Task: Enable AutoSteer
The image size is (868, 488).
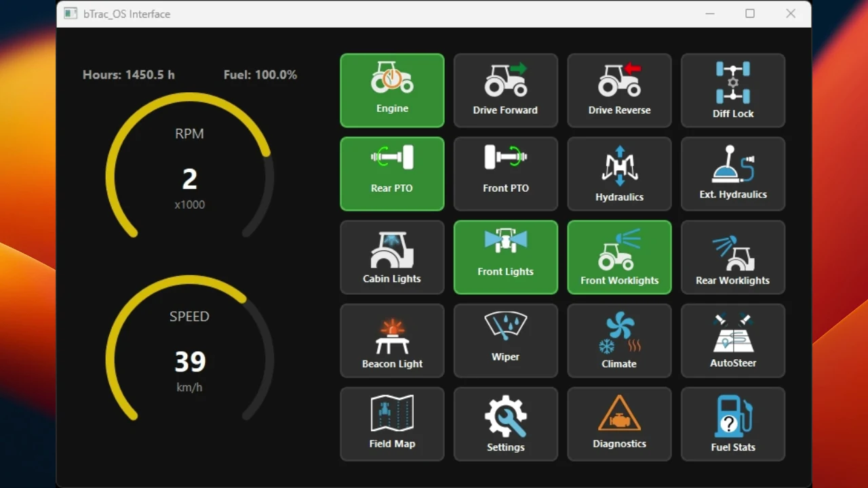Action: click(733, 340)
